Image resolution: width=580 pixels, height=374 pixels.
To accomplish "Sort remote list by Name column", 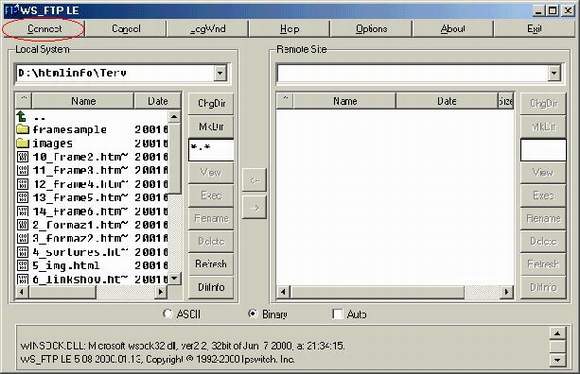I will tap(345, 101).
